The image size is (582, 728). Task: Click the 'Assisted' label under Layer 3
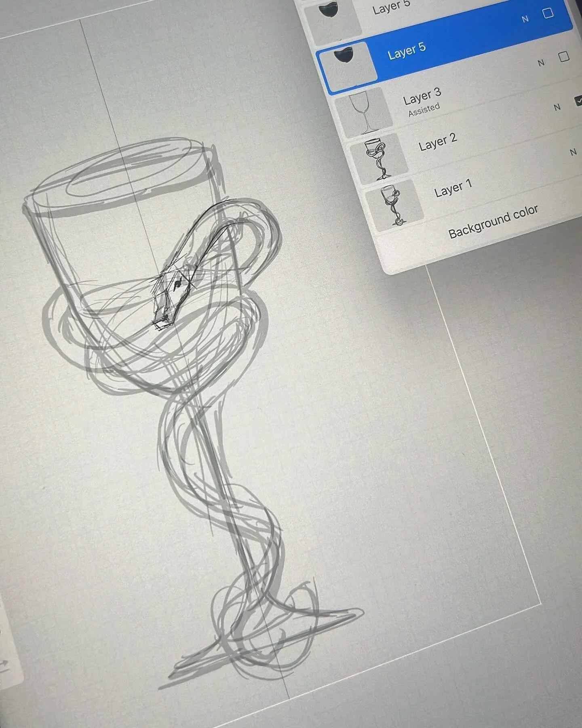point(424,110)
